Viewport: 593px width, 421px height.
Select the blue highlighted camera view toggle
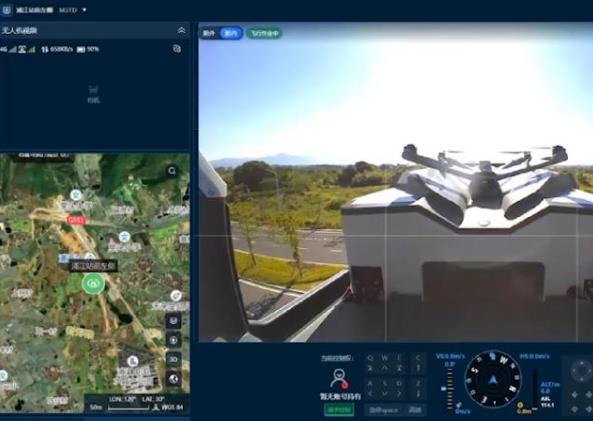coord(230,33)
